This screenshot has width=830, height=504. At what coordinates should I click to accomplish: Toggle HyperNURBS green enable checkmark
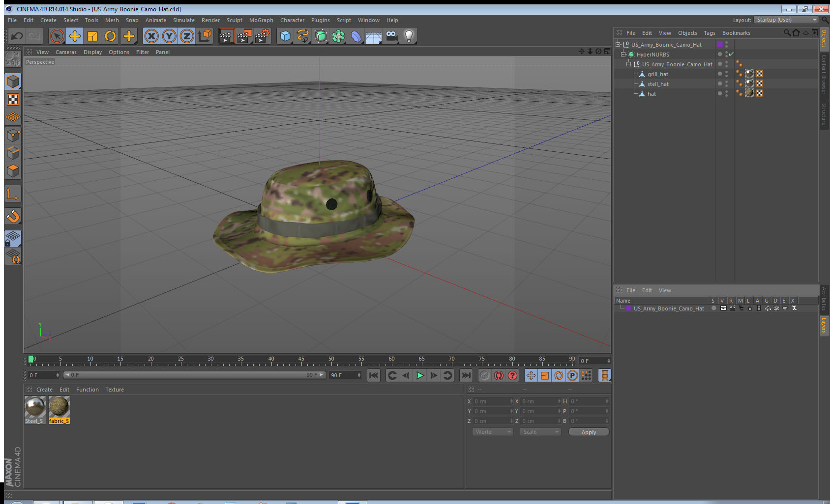coord(731,54)
